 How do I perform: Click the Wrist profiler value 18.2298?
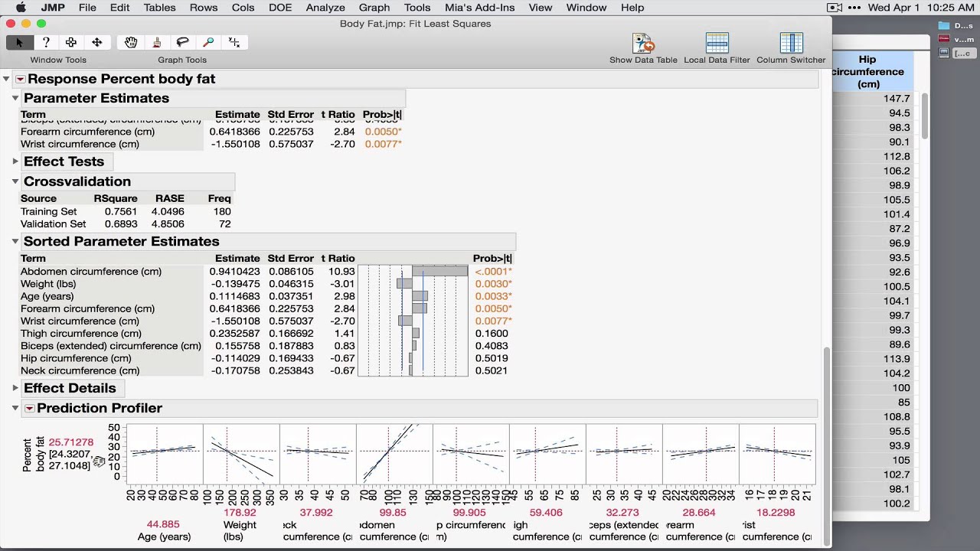[x=776, y=512]
